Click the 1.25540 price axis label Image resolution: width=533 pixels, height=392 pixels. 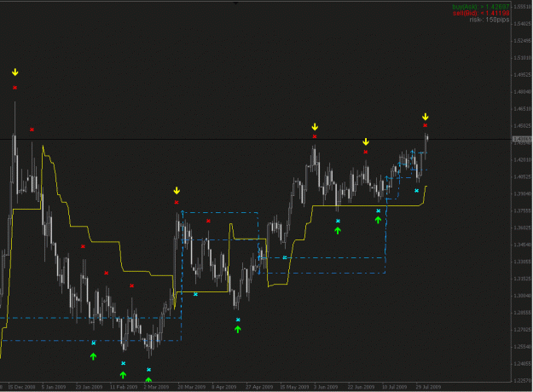point(523,347)
